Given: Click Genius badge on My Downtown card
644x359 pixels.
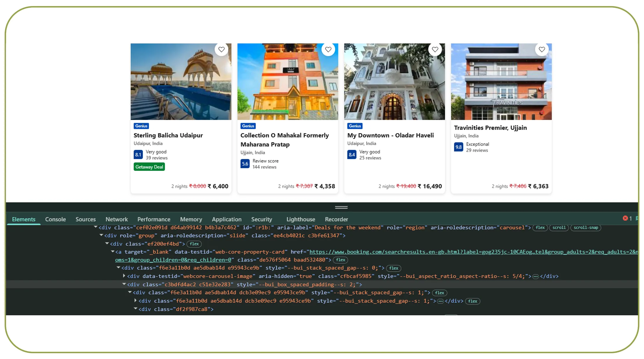Looking at the screenshot, I should coord(355,126).
